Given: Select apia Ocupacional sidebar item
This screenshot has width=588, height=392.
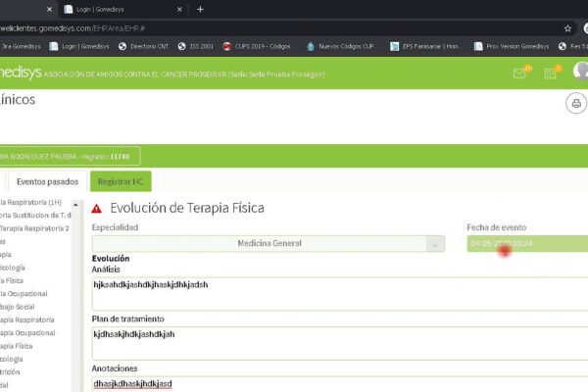Looking at the screenshot, I should tap(27, 333).
